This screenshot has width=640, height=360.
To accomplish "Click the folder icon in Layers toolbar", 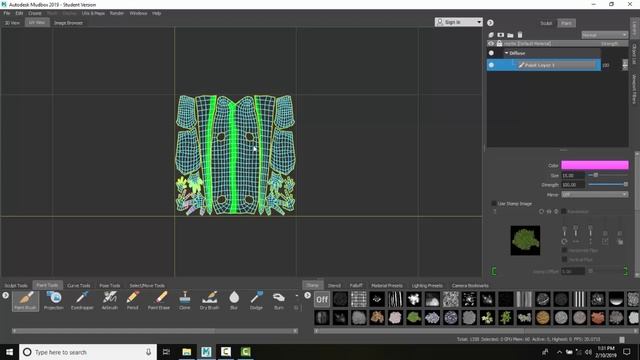I will [510, 35].
